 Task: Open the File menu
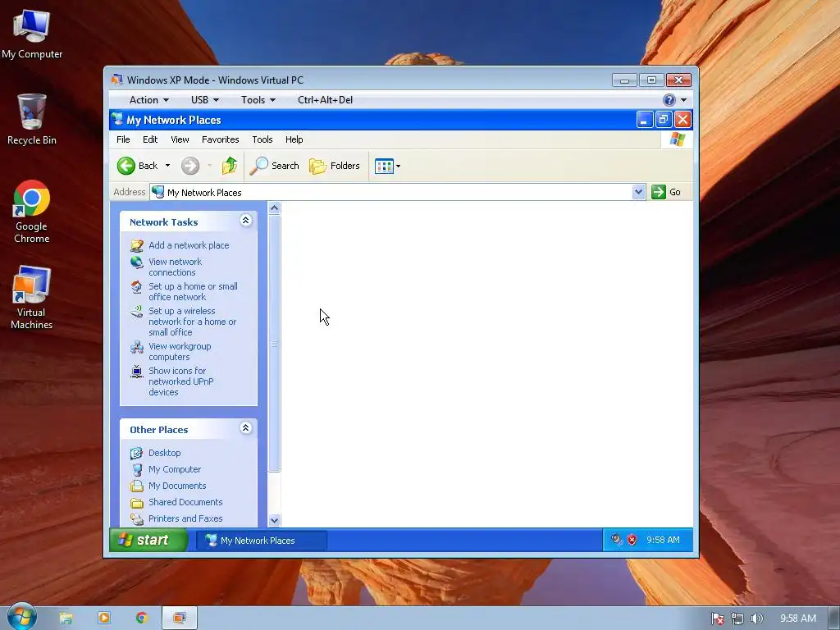[123, 139]
